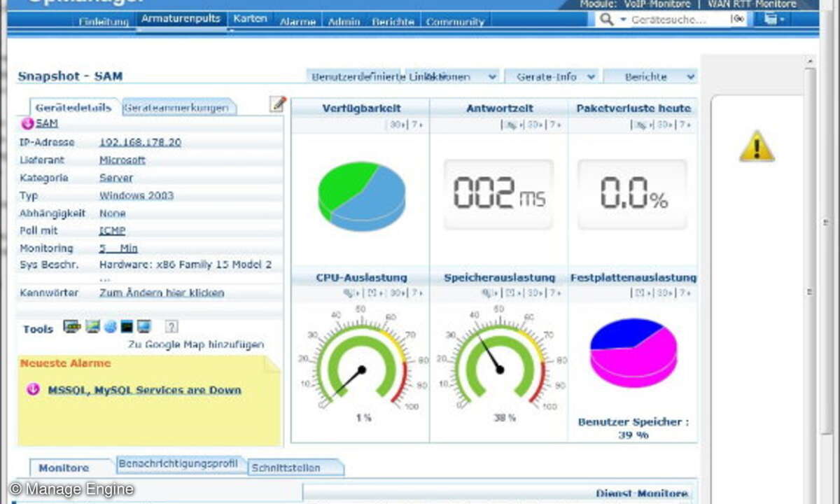Click the Server category link
Viewport: 840px width, 504px height.
(116, 178)
